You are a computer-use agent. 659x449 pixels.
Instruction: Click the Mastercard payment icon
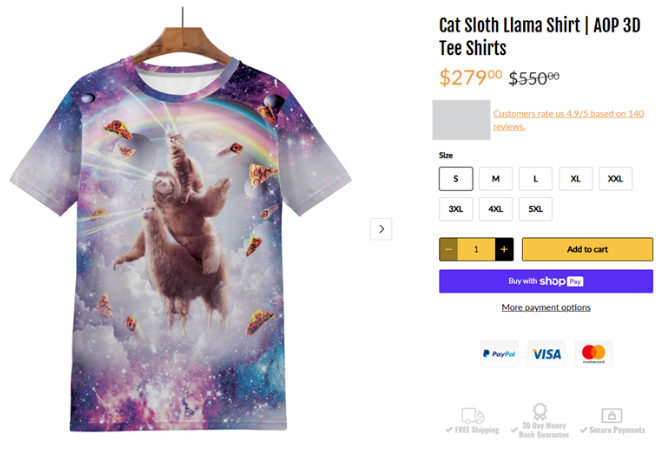pos(593,354)
